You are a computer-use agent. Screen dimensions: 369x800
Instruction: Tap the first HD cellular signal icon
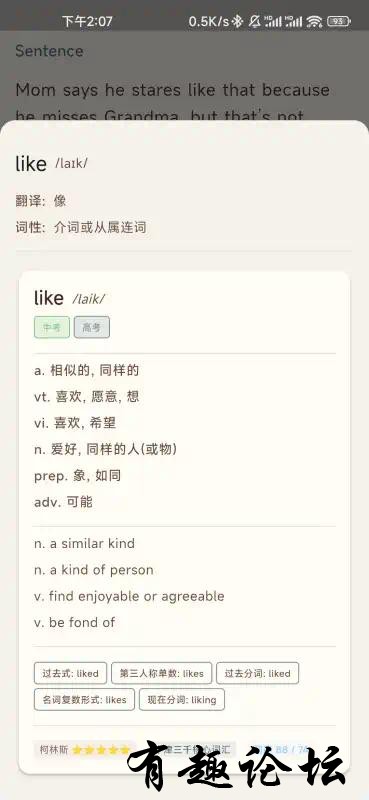pos(273,21)
